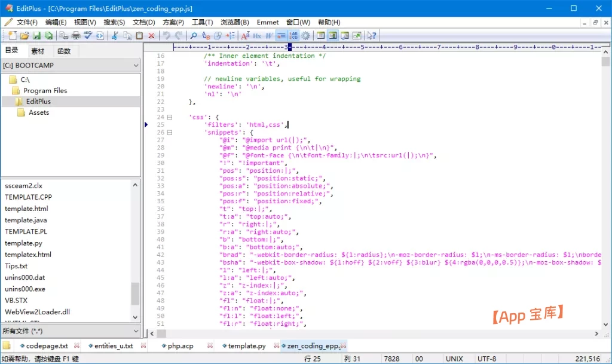Switch to the 函数 side panel tab
The width and height of the screenshot is (612, 364).
pos(64,51)
